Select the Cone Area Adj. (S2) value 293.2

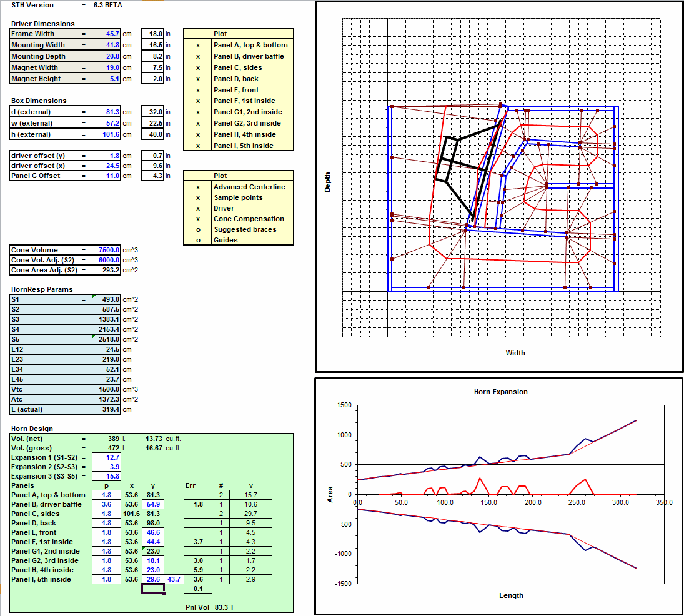tap(106, 270)
